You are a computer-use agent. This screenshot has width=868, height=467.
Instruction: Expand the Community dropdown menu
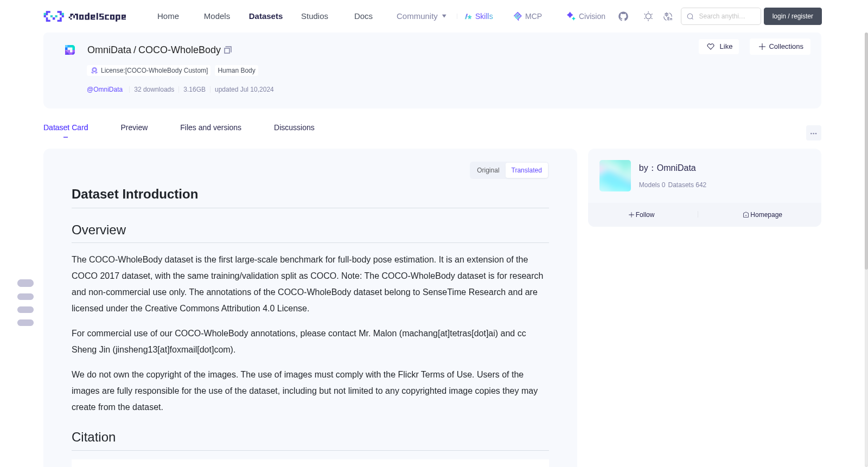[x=422, y=16]
